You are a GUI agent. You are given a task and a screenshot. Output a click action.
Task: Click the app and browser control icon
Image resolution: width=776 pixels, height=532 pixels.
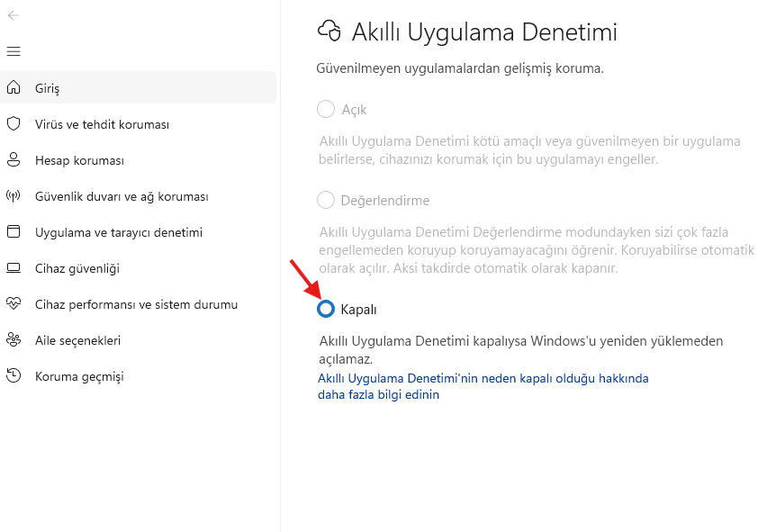point(14,232)
